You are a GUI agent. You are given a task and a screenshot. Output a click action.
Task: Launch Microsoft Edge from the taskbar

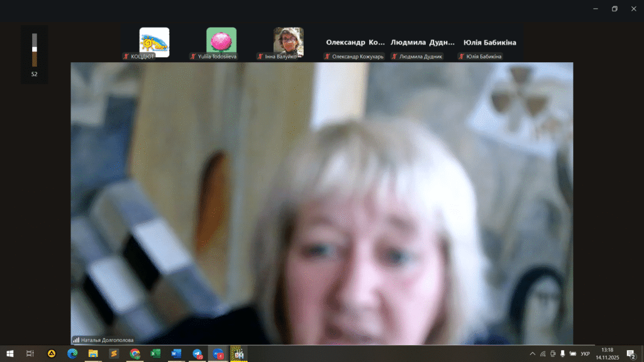(72, 354)
